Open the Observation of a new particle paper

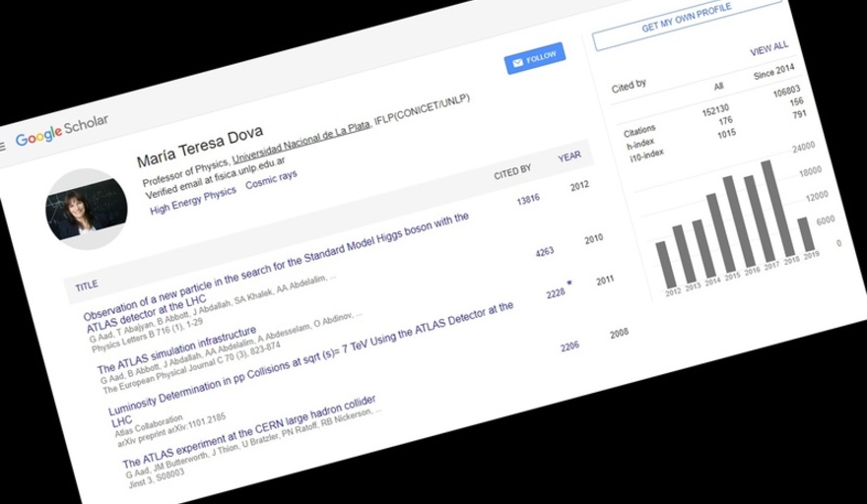pos(279,274)
